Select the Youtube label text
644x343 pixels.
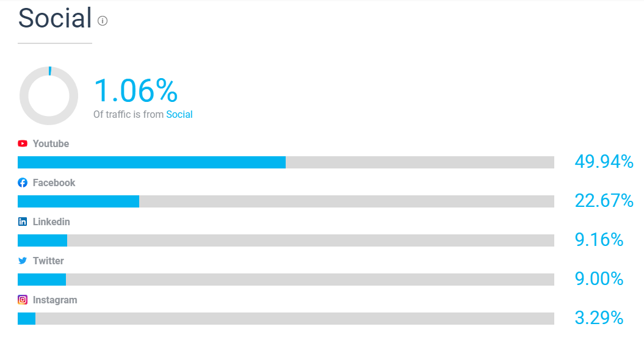click(x=51, y=143)
